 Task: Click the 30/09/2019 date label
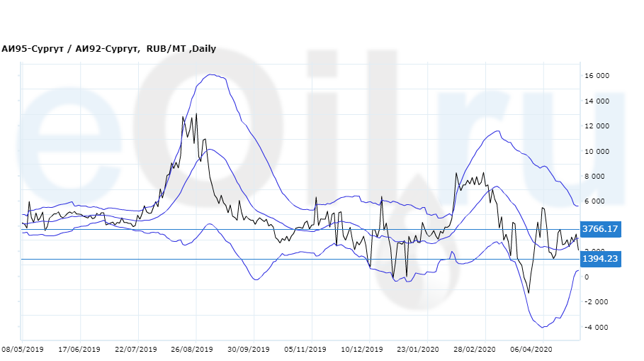tap(249, 350)
